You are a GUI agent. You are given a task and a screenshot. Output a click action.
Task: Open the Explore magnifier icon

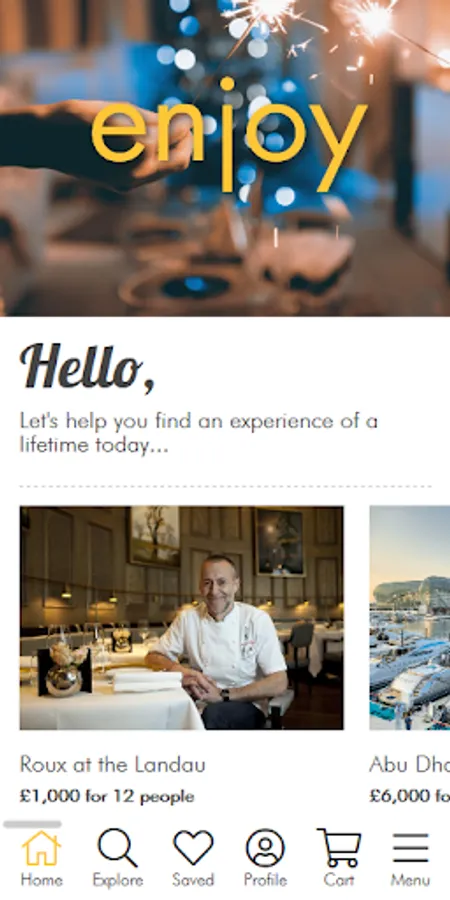[x=117, y=848]
